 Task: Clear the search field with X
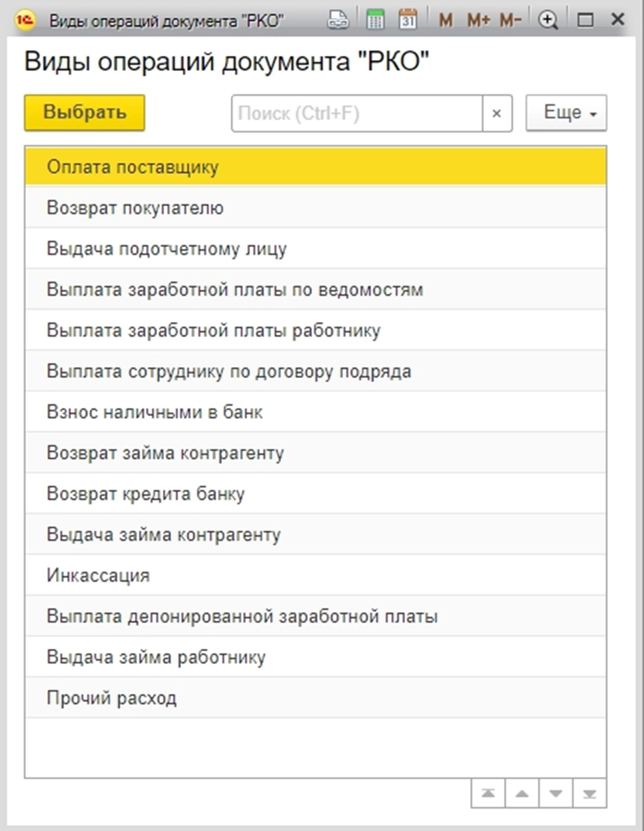[497, 113]
